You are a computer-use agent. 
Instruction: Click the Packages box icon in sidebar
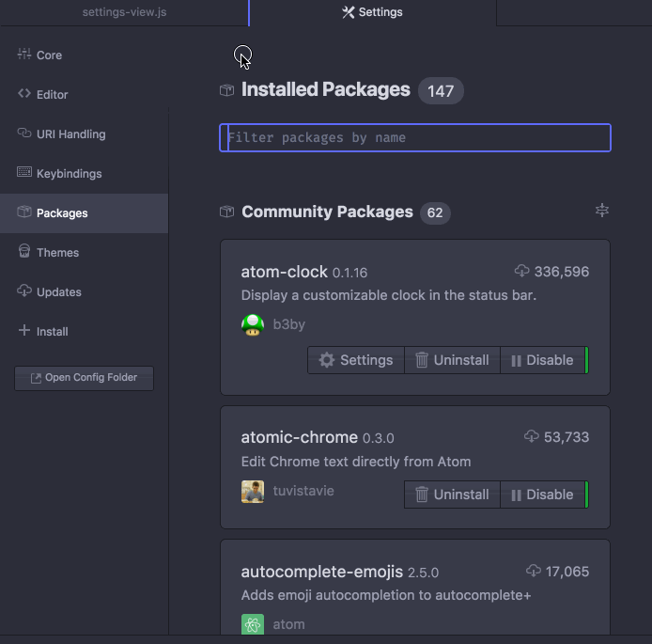[24, 212]
